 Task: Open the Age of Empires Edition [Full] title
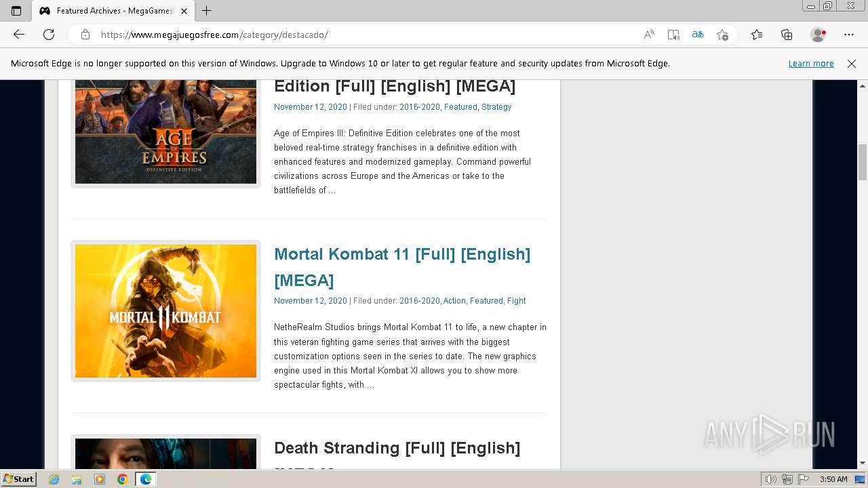[395, 87]
